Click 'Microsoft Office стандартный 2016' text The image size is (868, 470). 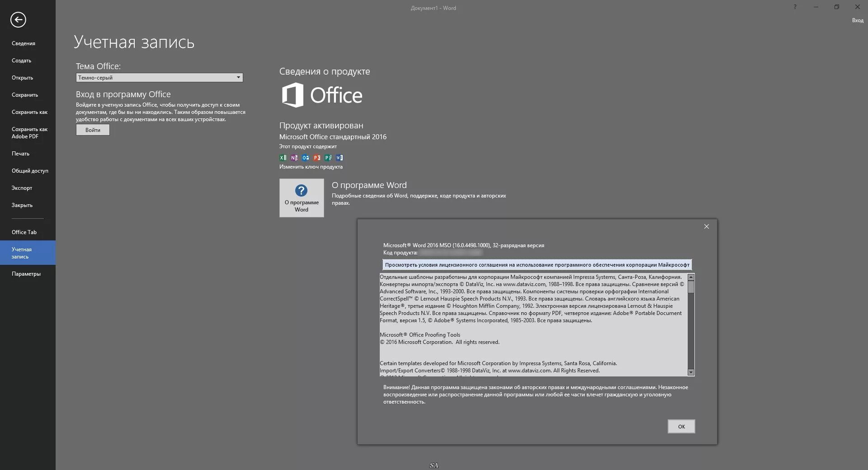pyautogui.click(x=333, y=137)
